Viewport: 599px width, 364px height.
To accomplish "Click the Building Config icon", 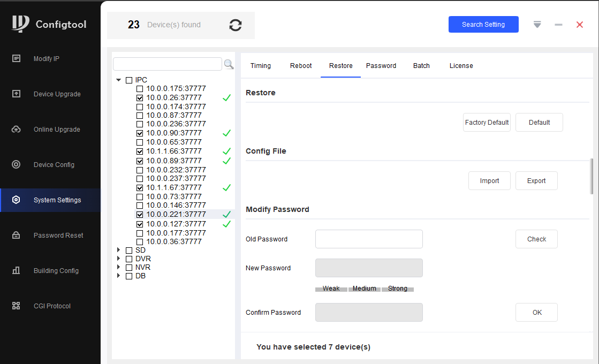I will click(x=16, y=270).
